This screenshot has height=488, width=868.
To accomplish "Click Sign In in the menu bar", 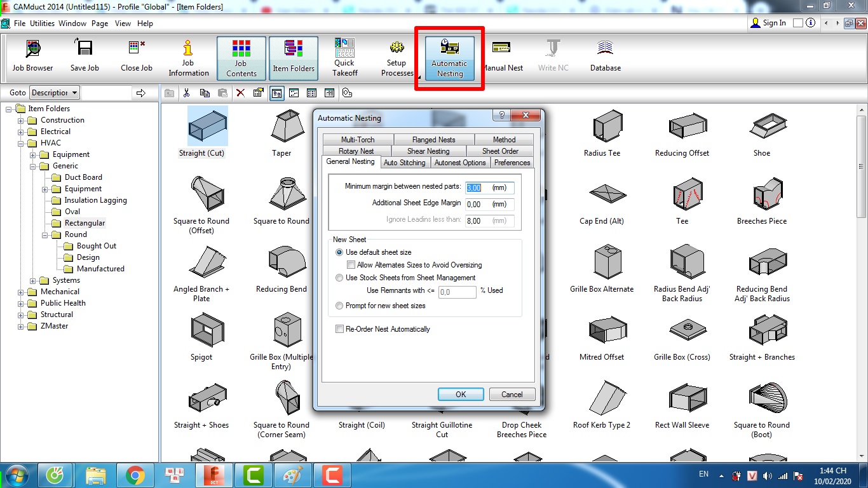I will click(x=769, y=23).
